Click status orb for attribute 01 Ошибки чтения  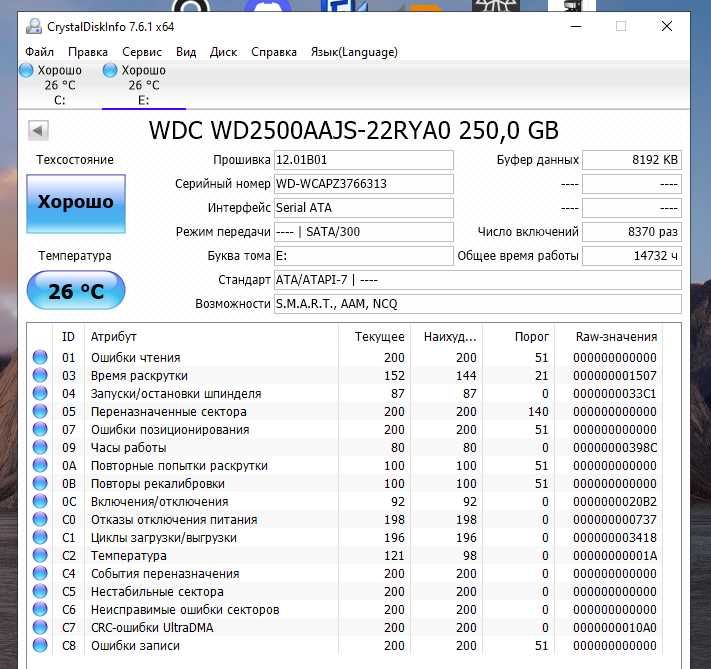40,357
